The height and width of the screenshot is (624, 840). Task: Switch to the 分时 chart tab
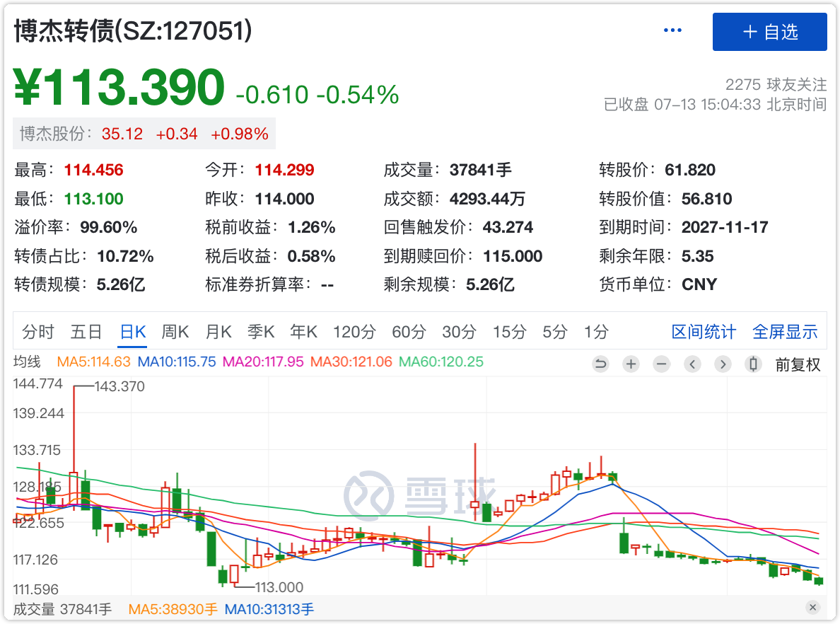tap(38, 332)
